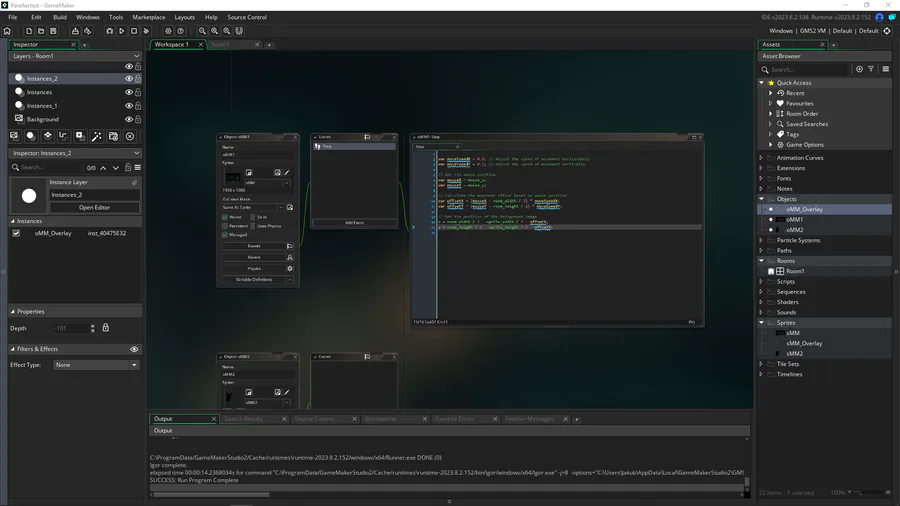Open the Start Page home icon

7,31
